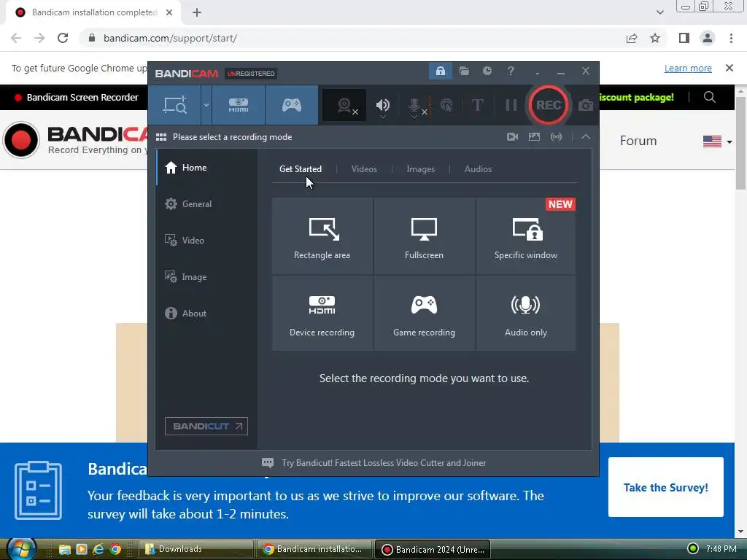Click the UNREGISTERED badge in title bar
This screenshot has width=747, height=560.
251,74
